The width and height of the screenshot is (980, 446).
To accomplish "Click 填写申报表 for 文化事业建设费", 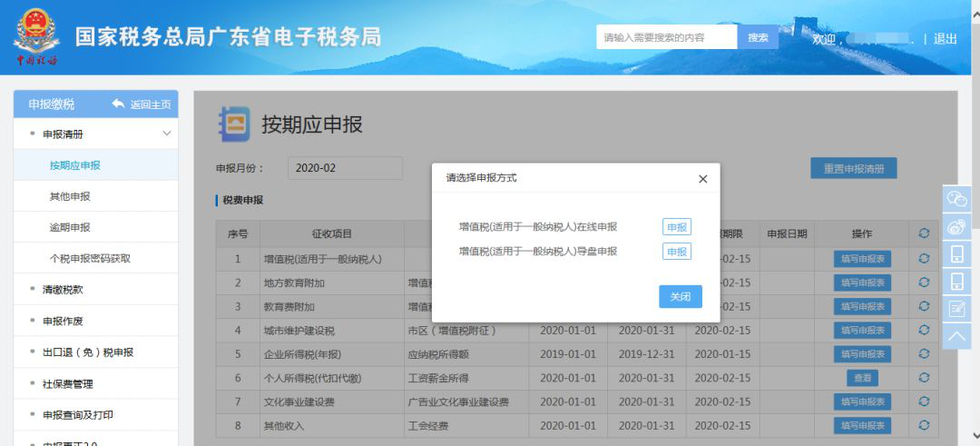I will (863, 401).
